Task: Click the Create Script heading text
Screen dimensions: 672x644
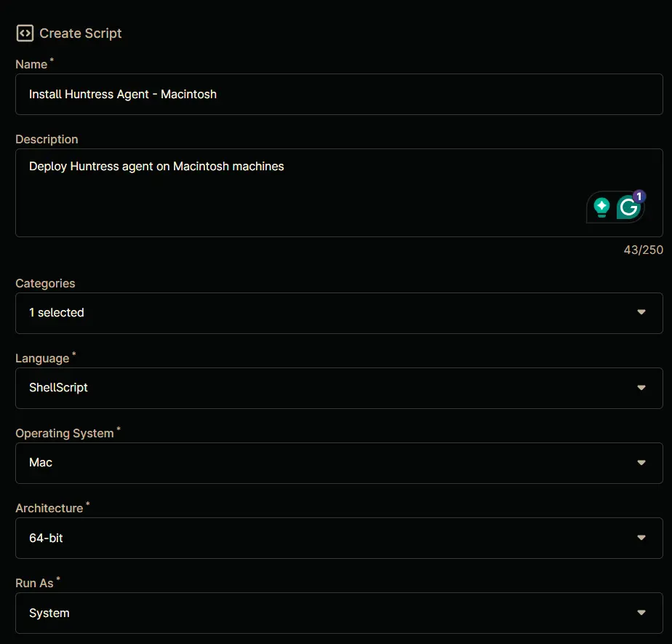Action: click(81, 33)
